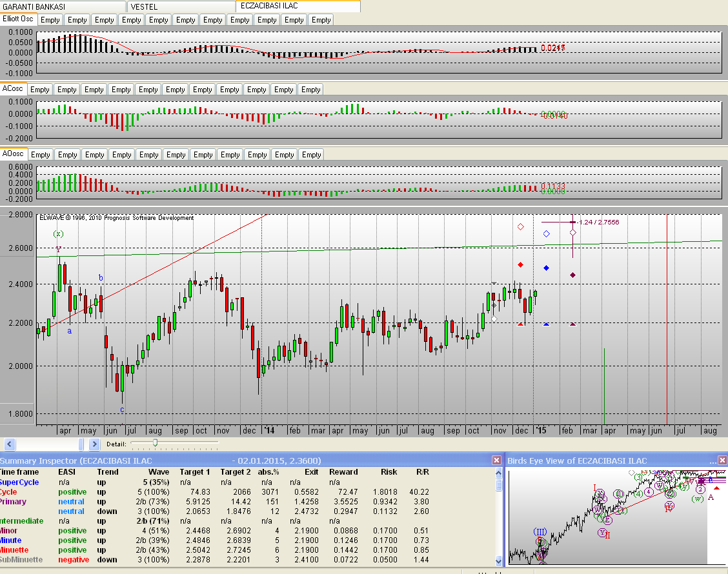Select the AOosc indicator tab
The height and width of the screenshot is (574, 728).
14,154
